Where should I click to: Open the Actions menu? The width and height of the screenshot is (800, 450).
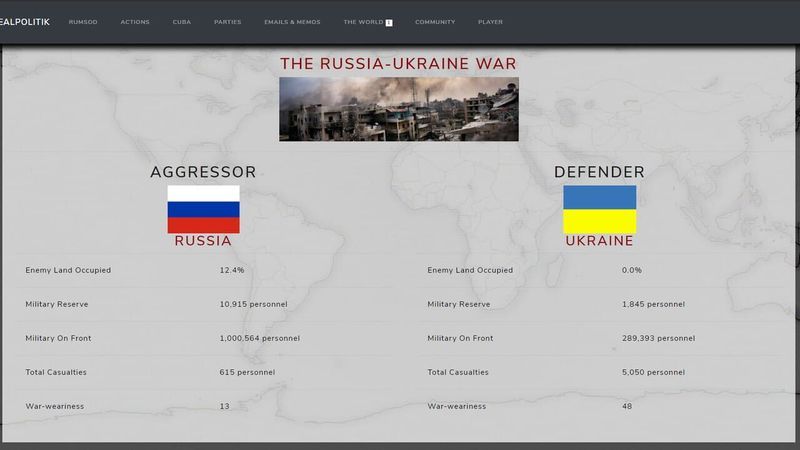tap(135, 22)
